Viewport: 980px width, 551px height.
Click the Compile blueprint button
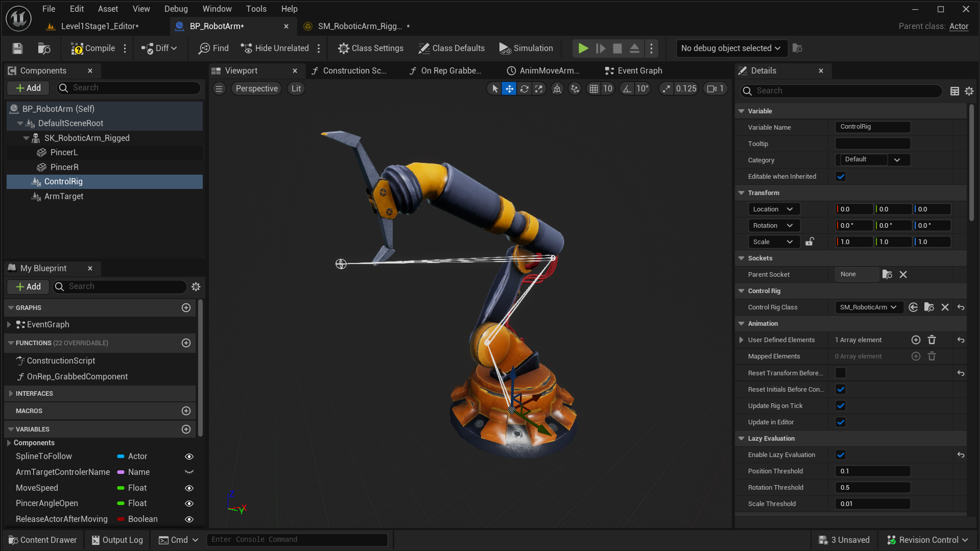[x=93, y=48]
